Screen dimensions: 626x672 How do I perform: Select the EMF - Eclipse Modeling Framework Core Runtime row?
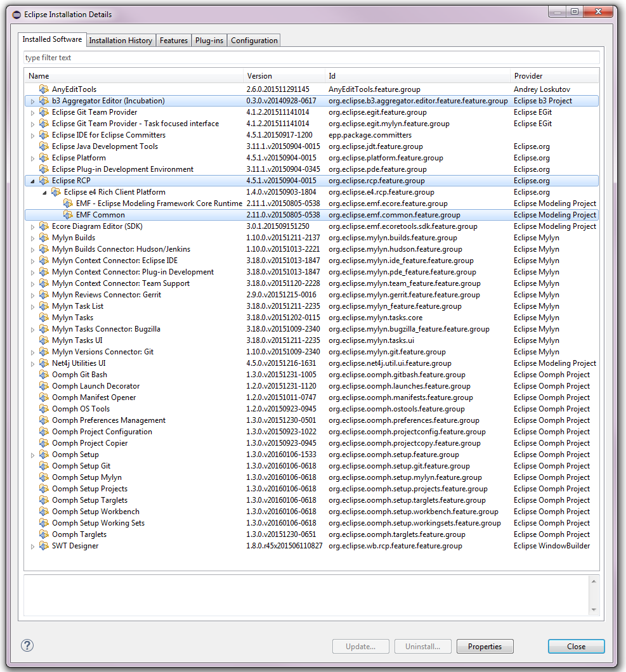point(311,204)
